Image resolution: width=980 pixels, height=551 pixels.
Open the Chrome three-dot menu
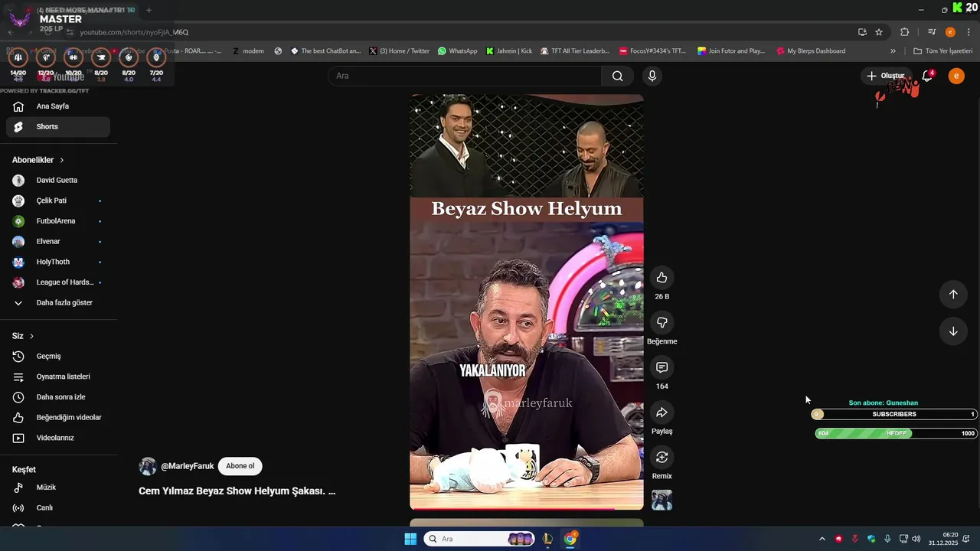969,32
